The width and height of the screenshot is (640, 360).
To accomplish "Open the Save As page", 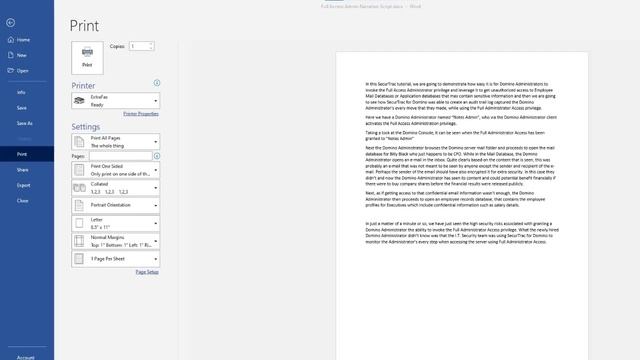I will pyautogui.click(x=24, y=123).
